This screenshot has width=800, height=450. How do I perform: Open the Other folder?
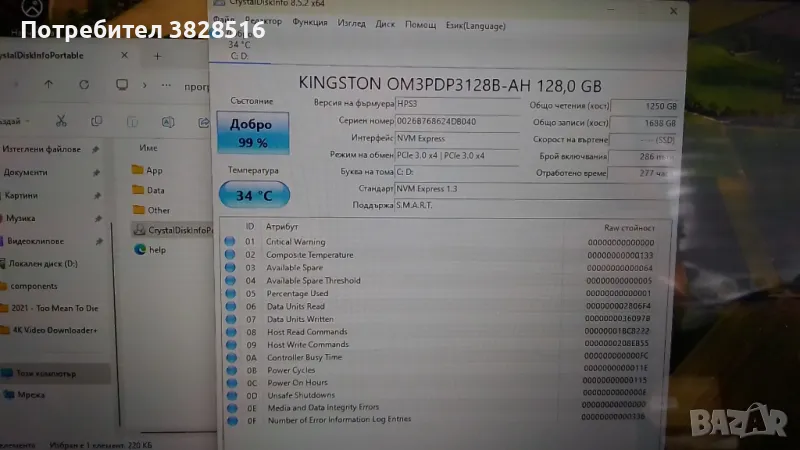(x=158, y=210)
